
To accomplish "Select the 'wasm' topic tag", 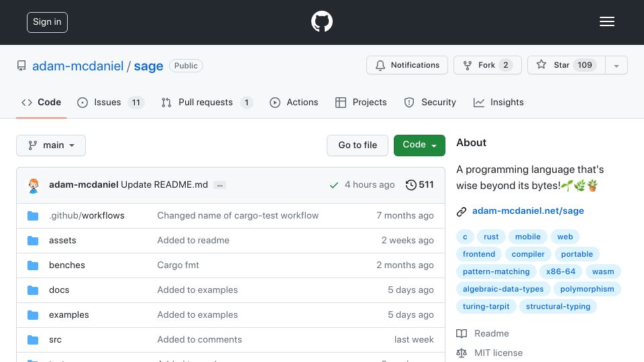I will (x=603, y=271).
